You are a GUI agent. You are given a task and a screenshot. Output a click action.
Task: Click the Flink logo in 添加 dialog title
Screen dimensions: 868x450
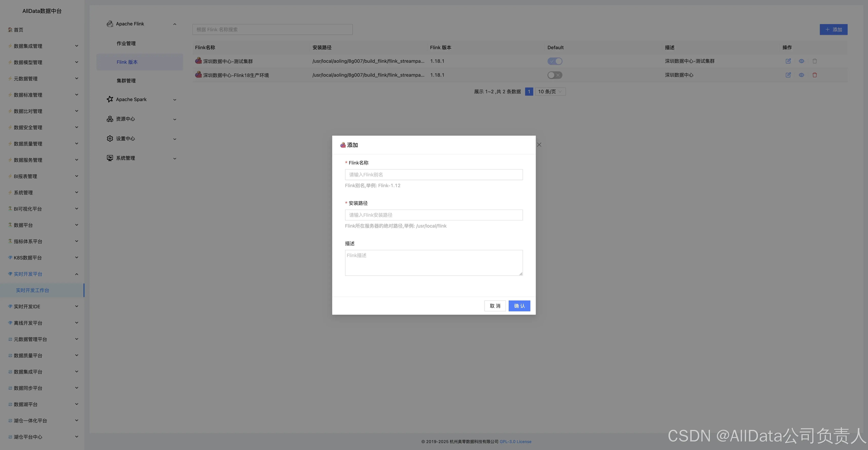[x=343, y=145]
